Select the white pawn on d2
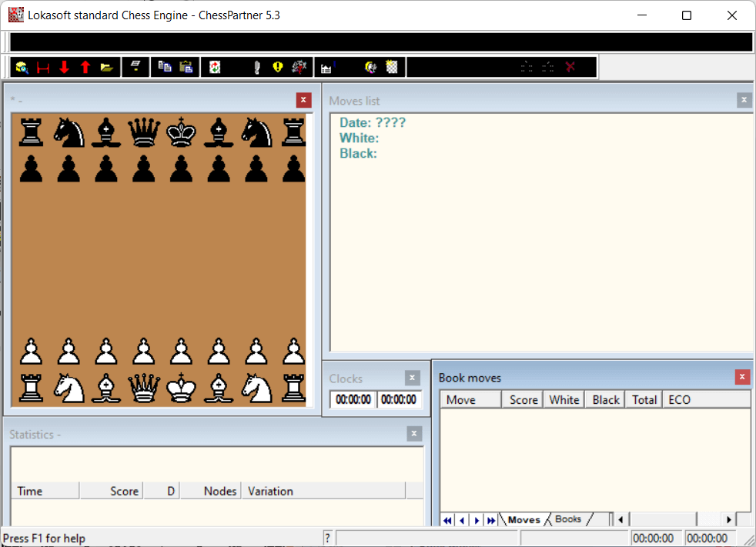Viewport: 756px width, 547px height. point(144,351)
